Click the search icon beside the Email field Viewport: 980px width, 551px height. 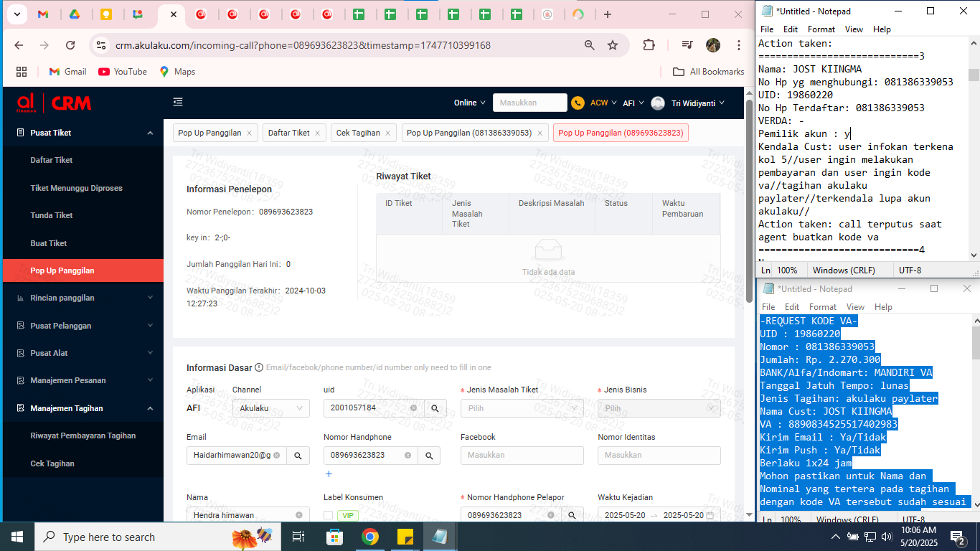[298, 455]
